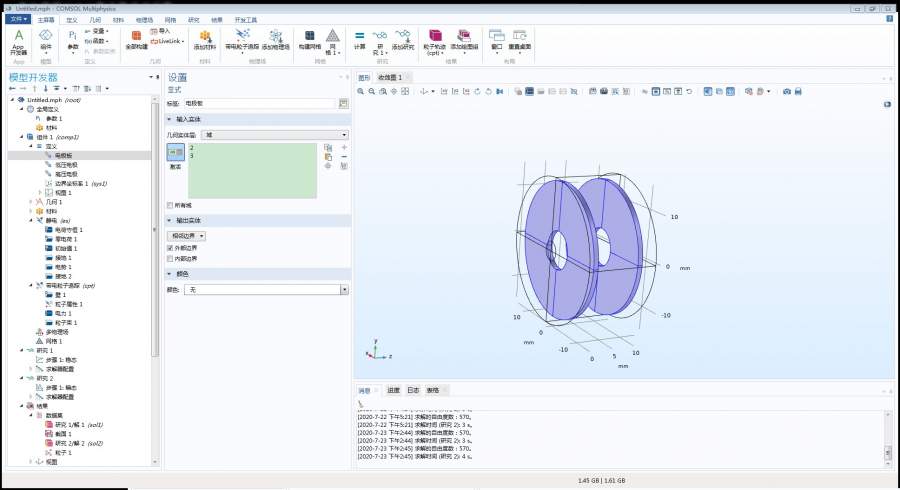
Task: Click the camera snapshot icon in graphics toolbar
Action: [x=786, y=91]
